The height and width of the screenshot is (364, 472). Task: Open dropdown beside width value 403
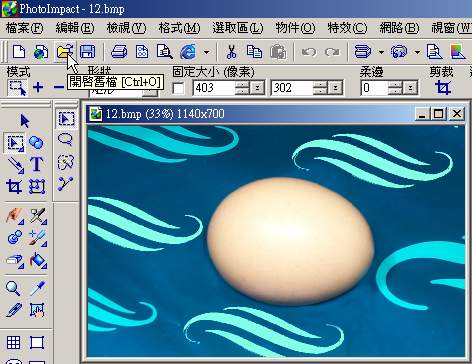pyautogui.click(x=257, y=88)
